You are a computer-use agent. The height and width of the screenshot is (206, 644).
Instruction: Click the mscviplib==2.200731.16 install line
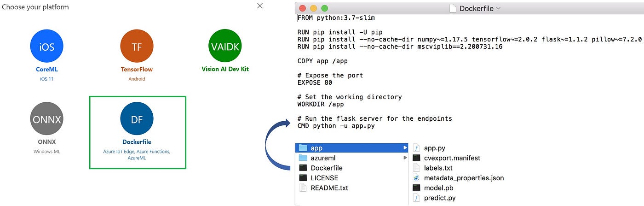[400, 47]
